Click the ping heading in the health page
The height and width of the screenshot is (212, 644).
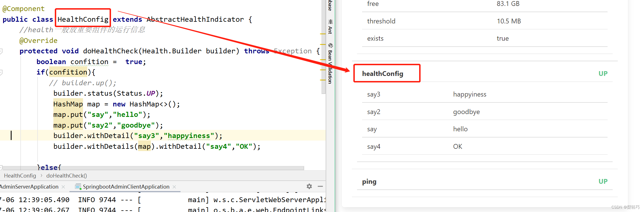[369, 182]
